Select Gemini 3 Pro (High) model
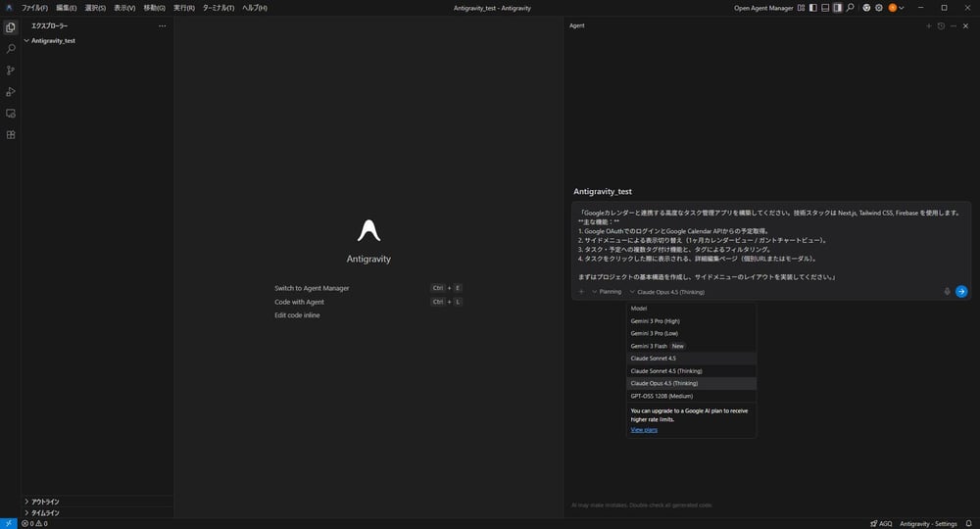Screen dimensions: 980x529 point(655,321)
